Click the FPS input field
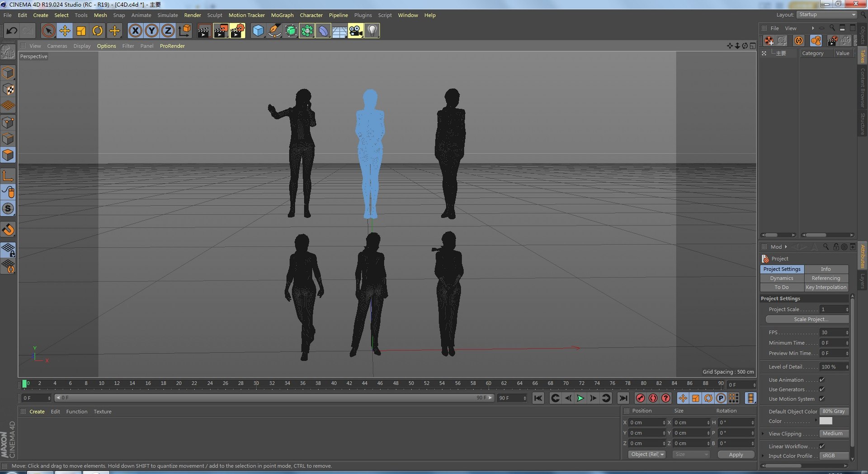The height and width of the screenshot is (474, 868). pyautogui.click(x=835, y=332)
